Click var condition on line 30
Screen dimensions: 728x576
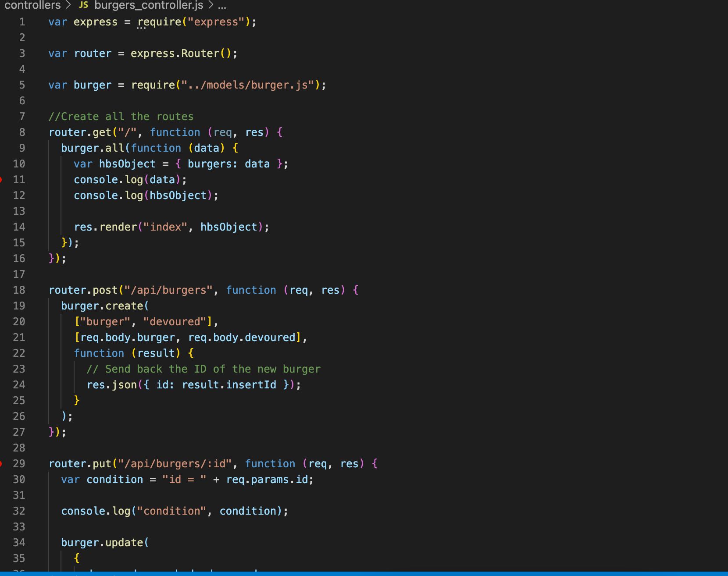point(102,480)
